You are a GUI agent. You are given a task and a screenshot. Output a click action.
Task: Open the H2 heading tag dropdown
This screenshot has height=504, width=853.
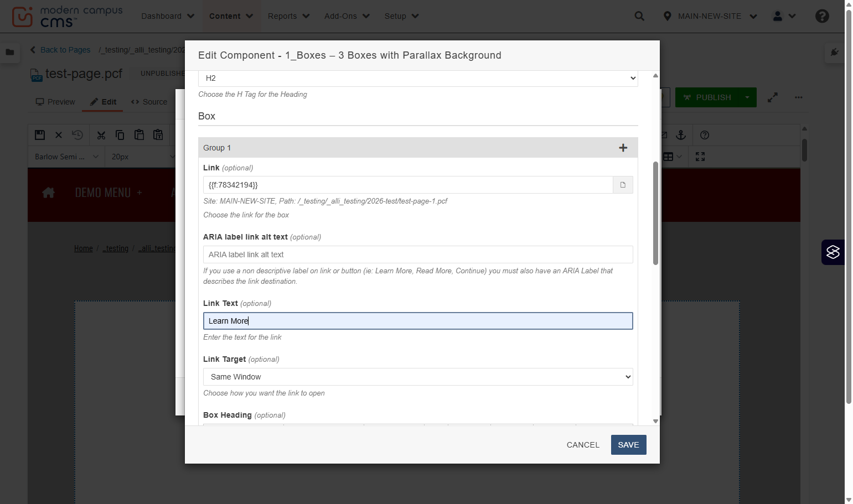point(418,79)
